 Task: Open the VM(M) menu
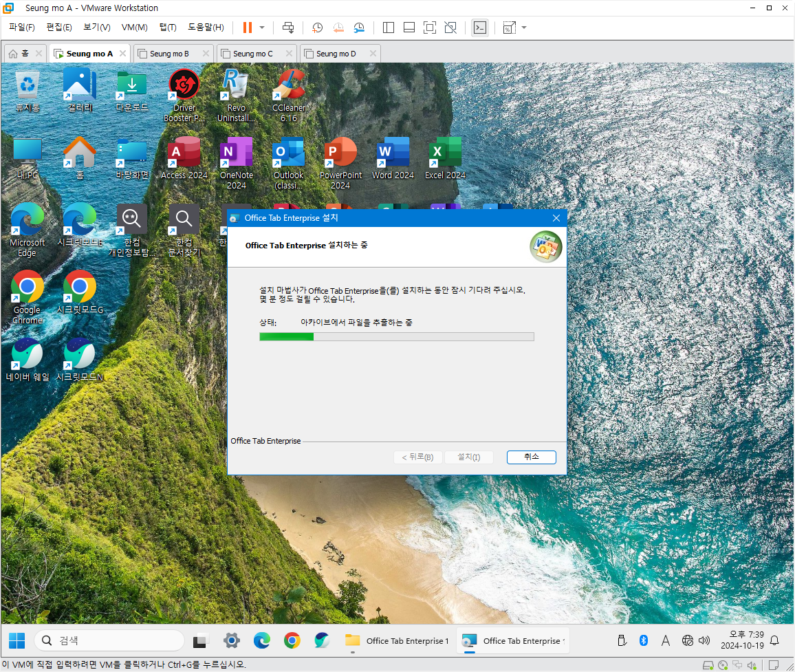pyautogui.click(x=134, y=28)
